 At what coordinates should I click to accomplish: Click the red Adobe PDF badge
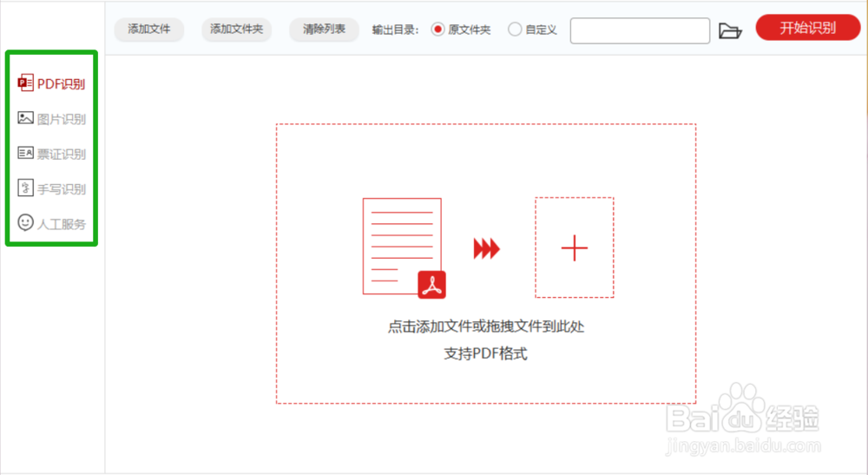pyautogui.click(x=431, y=285)
